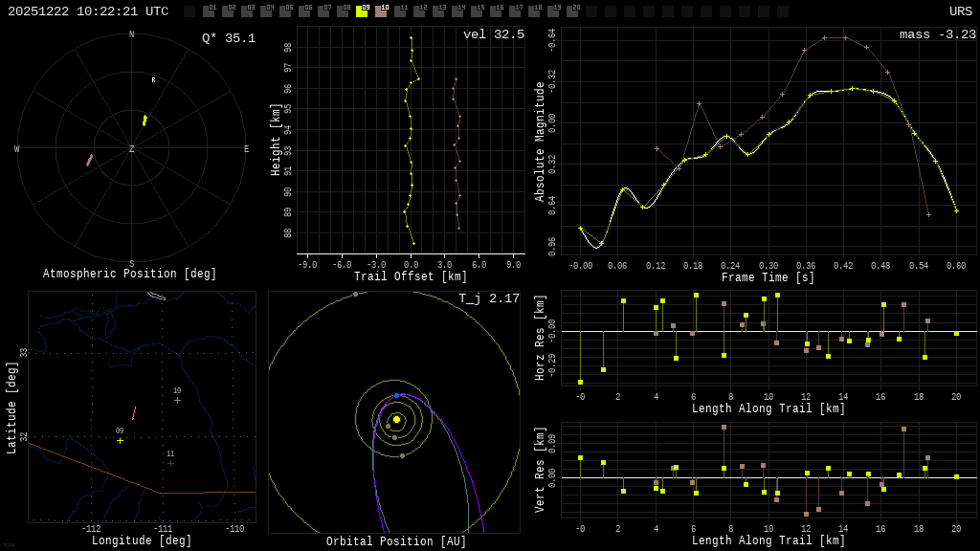Click the Latitude [deg] axis label
Viewport: 980px width, 551px height.
pyautogui.click(x=11, y=408)
